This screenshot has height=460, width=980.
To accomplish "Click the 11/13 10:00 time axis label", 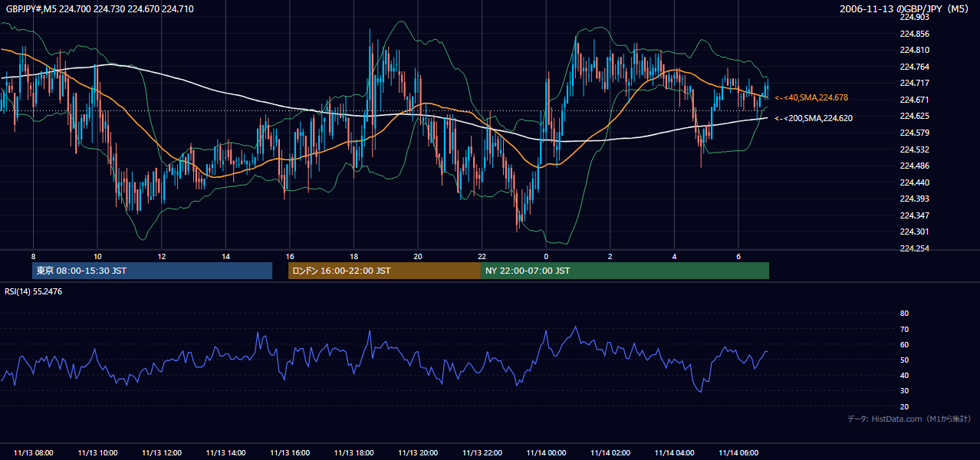I will click(97, 453).
